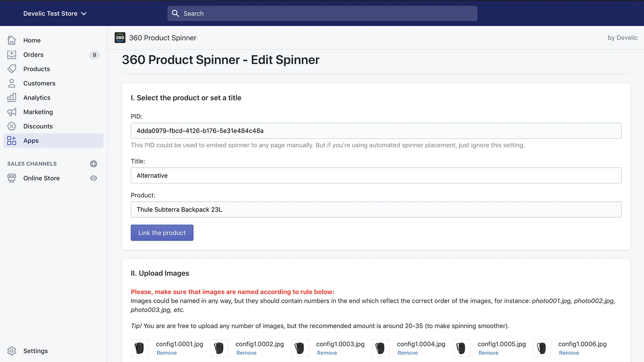This screenshot has height=362, width=644.
Task: Click thumbnail of config1.0004.jpg
Action: pos(380,348)
